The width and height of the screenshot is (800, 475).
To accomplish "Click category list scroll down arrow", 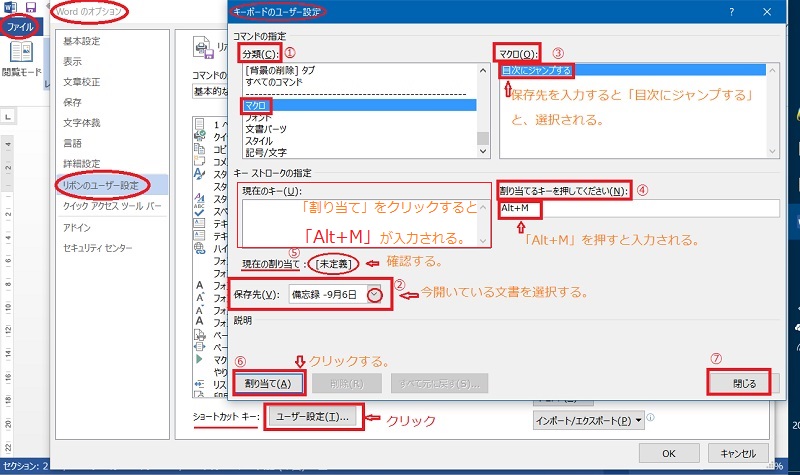I will [483, 152].
